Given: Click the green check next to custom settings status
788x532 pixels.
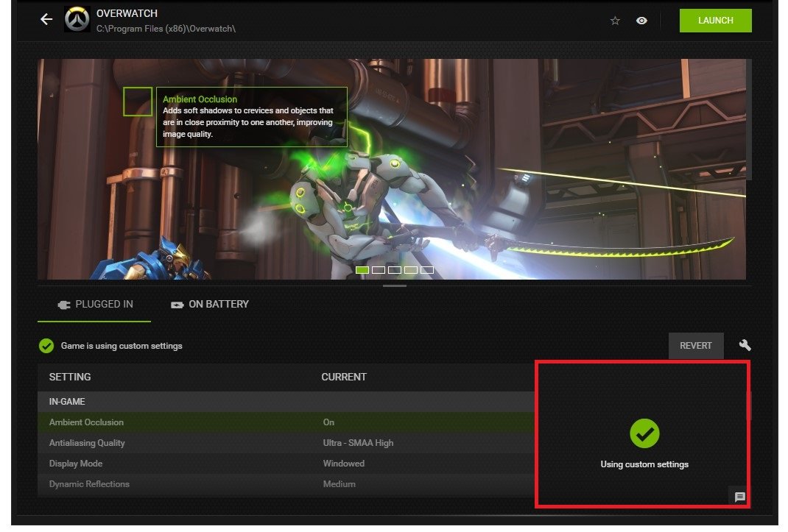Looking at the screenshot, I should click(x=46, y=346).
